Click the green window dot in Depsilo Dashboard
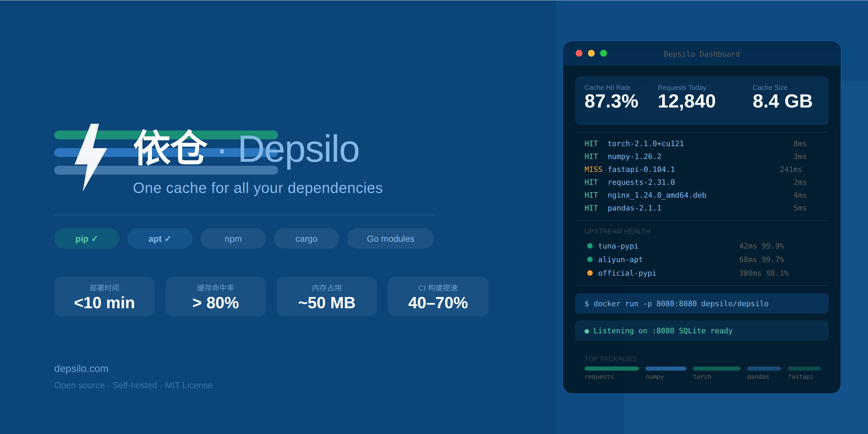Viewport: 868px width, 434px height. [x=604, y=53]
